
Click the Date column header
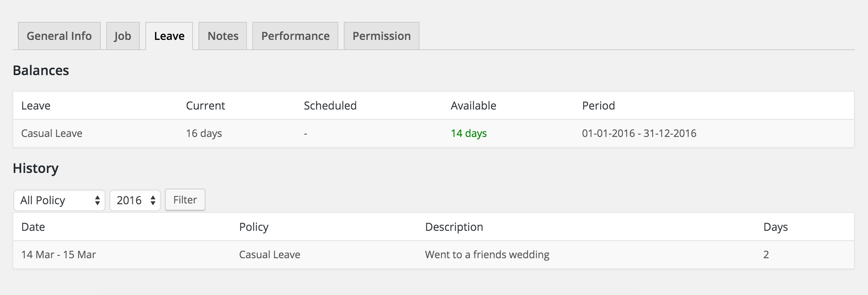point(33,227)
